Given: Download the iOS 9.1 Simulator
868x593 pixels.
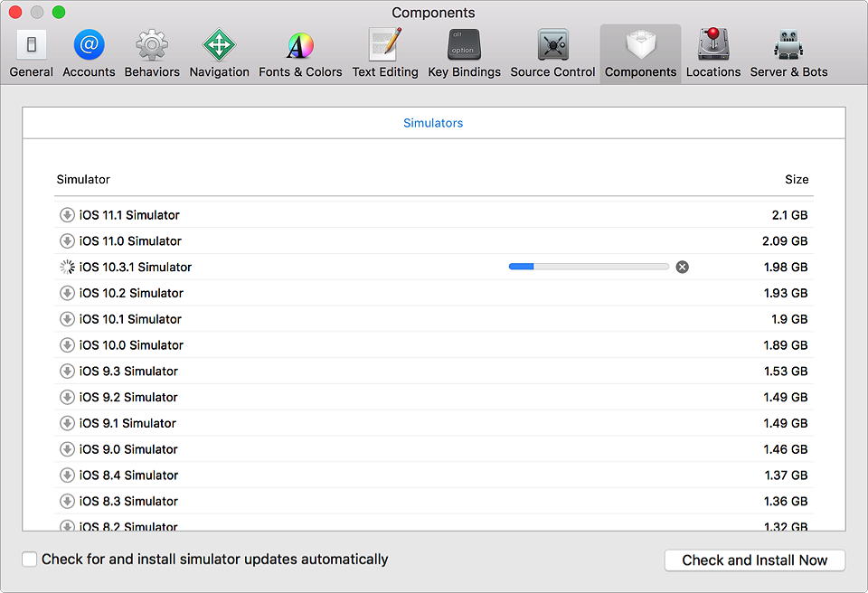Looking at the screenshot, I should click(x=67, y=423).
